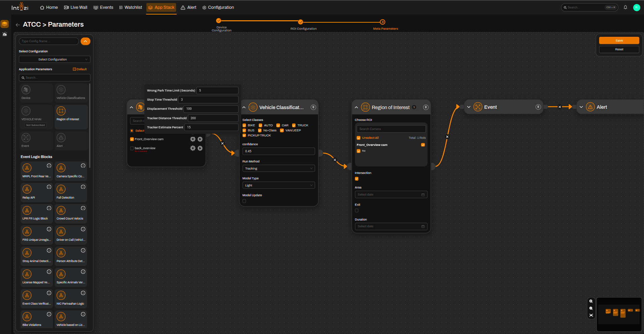Expand the Event node chevron
Screen dimensions: 644x334
pyautogui.click(x=469, y=107)
